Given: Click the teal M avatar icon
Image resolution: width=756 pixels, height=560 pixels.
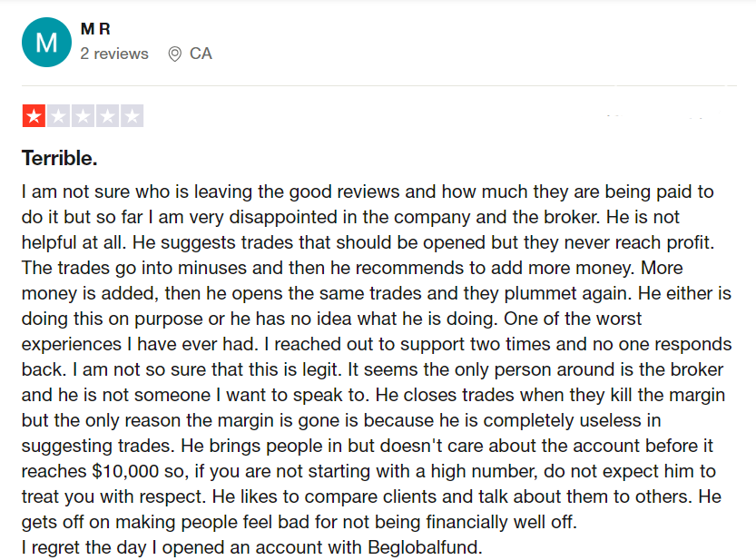Looking at the screenshot, I should click(x=45, y=42).
